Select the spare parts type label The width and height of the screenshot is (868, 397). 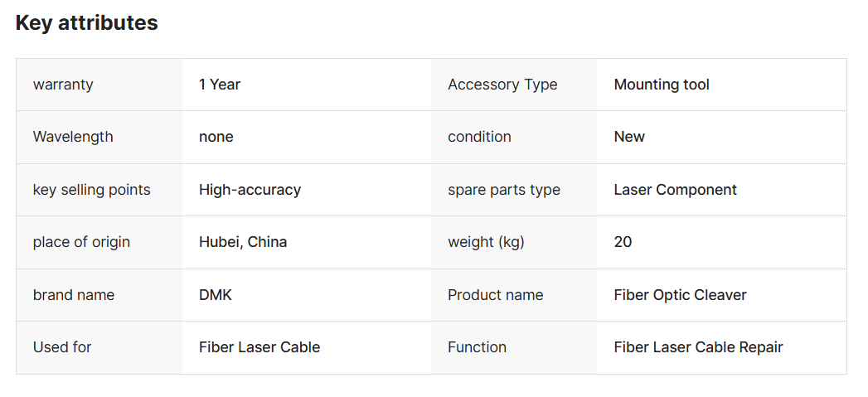click(x=504, y=190)
